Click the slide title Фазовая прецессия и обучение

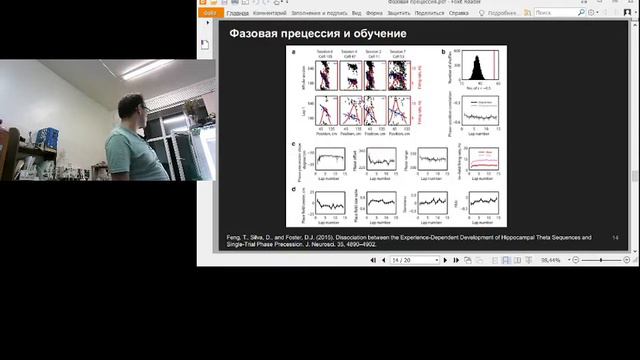pos(318,33)
